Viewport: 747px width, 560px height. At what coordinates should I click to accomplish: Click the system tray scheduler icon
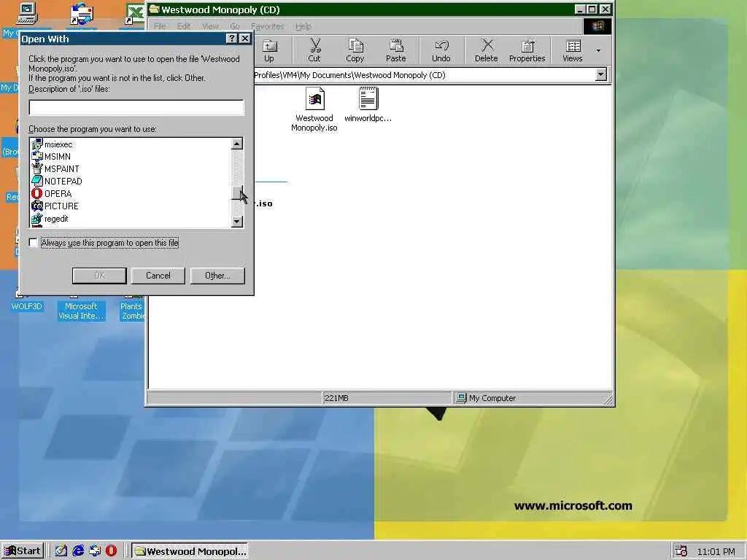click(x=681, y=551)
